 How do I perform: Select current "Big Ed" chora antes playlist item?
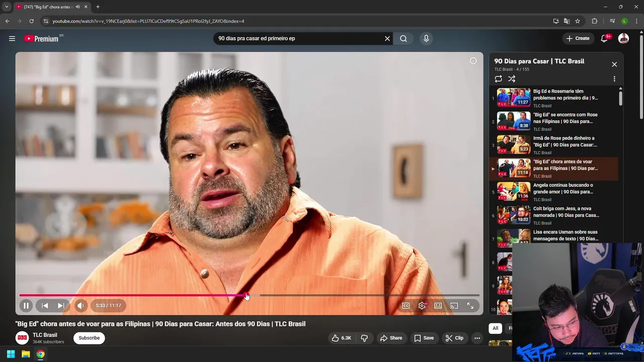[x=553, y=168]
